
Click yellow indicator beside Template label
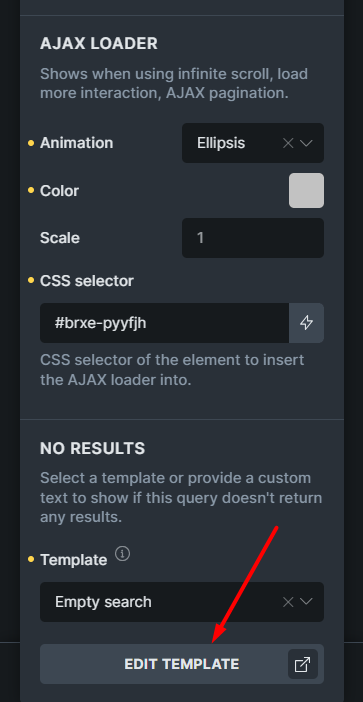point(31,559)
